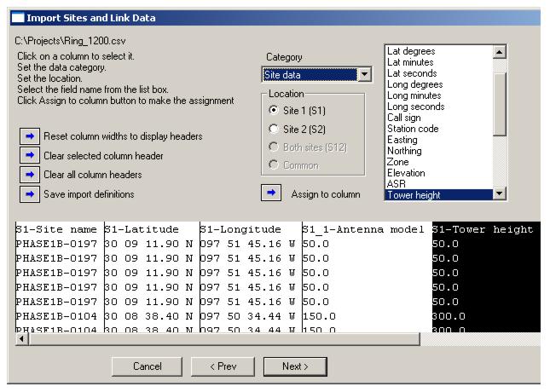Choose the Site 2 (S2) location option
Image resolution: width=550 pixels, height=392 pixels.
click(274, 130)
